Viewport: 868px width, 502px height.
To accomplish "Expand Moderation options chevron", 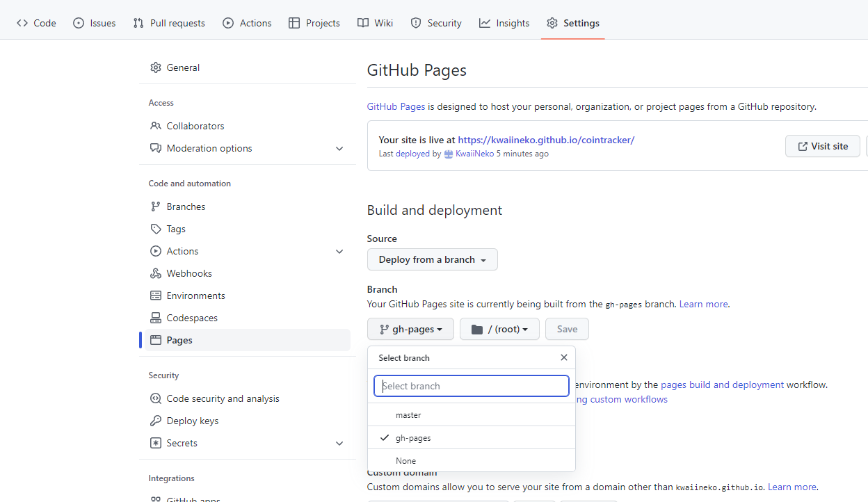I will [x=339, y=148].
